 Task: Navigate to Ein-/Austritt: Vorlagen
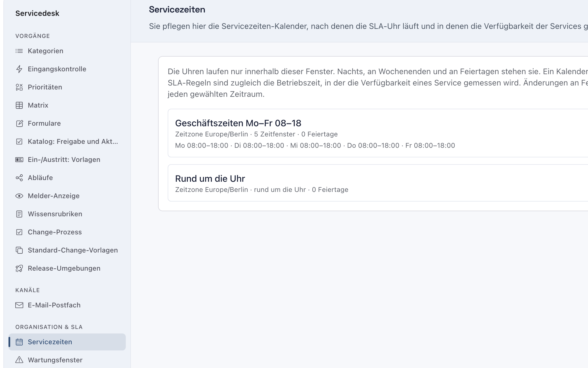click(x=67, y=160)
